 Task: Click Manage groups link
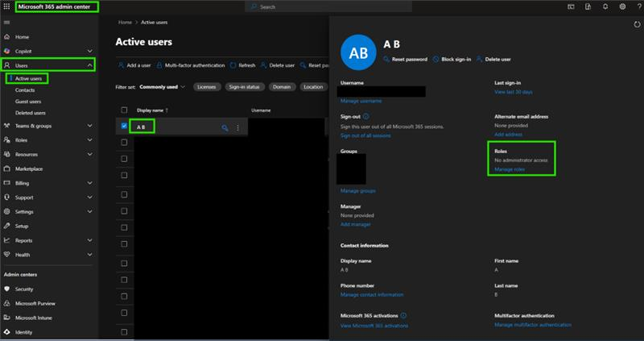point(357,191)
